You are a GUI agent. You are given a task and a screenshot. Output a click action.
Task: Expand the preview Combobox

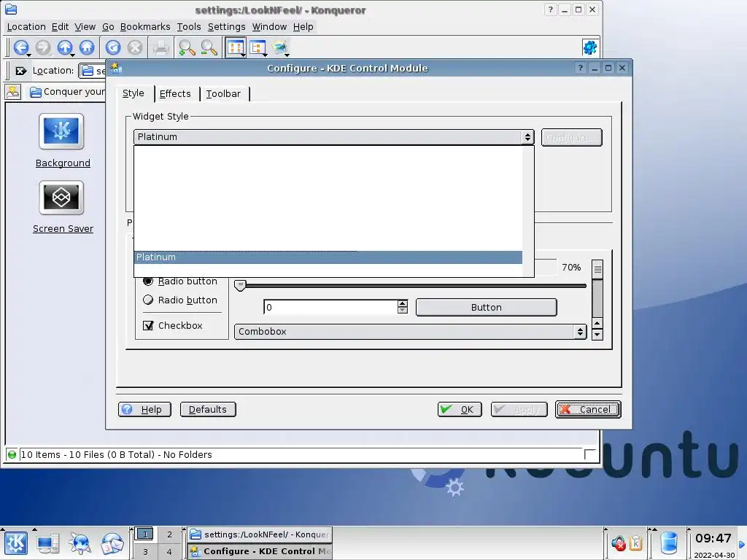(x=410, y=332)
